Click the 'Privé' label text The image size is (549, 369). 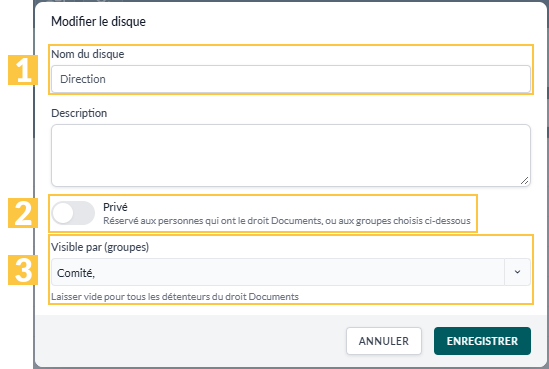click(x=115, y=207)
